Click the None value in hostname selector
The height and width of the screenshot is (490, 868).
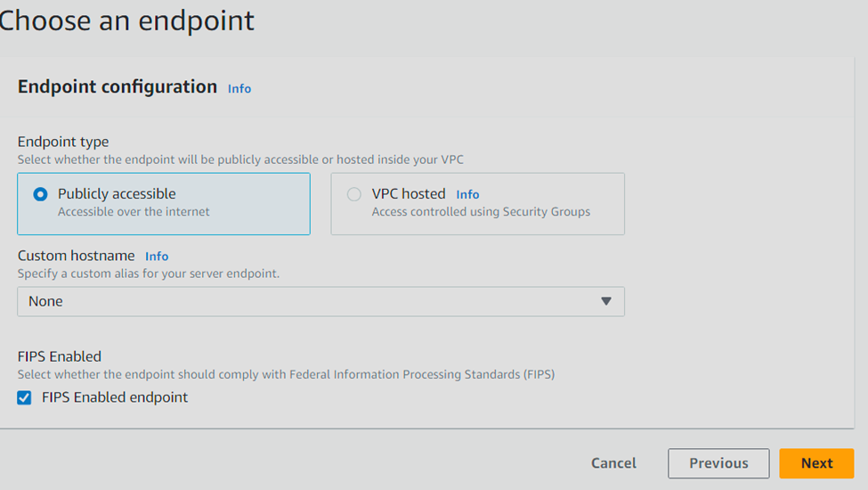[45, 301]
